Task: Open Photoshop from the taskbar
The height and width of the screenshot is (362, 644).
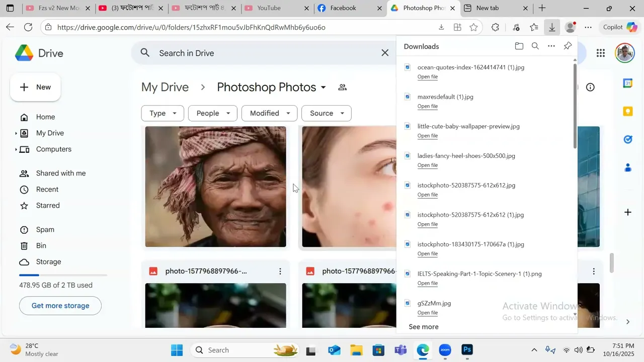Action: [x=467, y=350]
